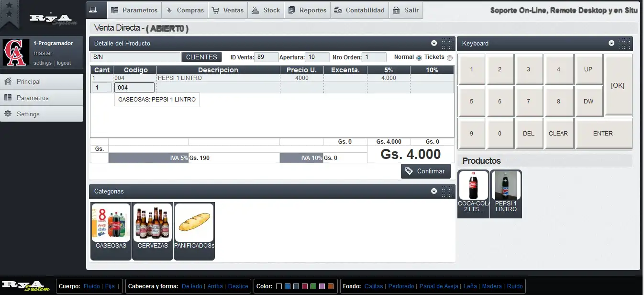
Task: Open Settings in the sidebar
Action: pos(42,114)
